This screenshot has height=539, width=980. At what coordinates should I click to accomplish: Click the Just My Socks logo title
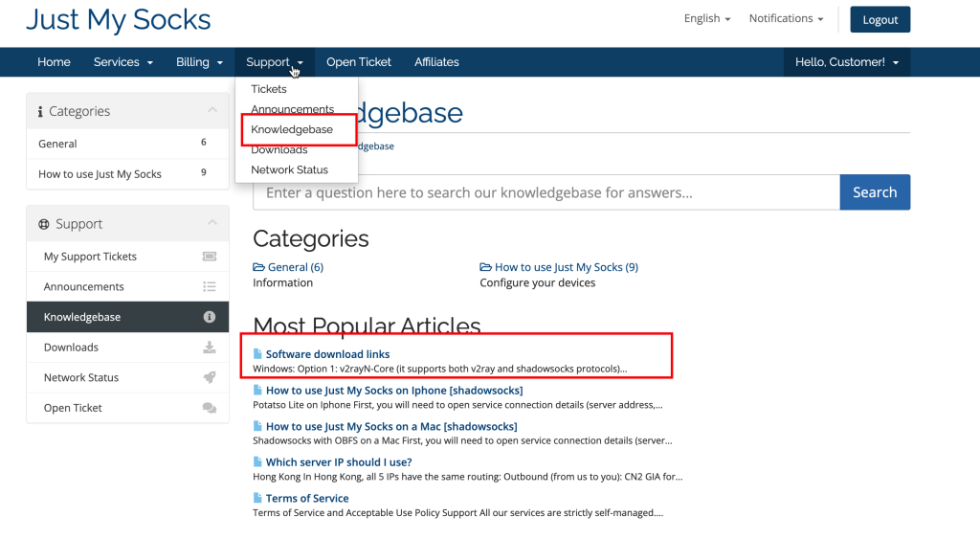(x=118, y=20)
